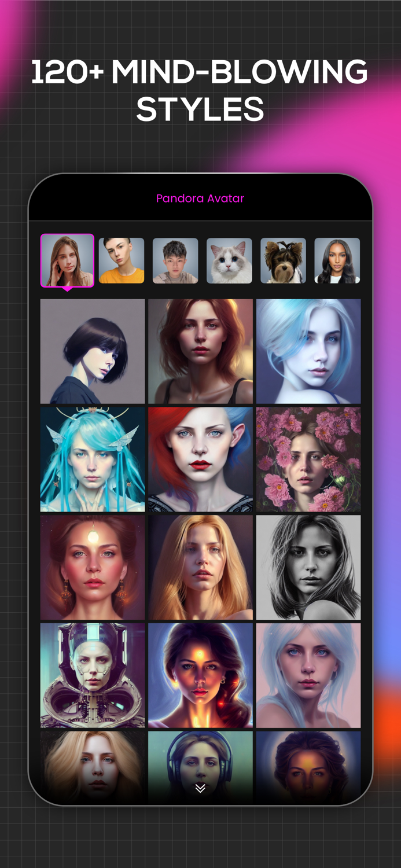Open the pale blue-haired avatar portrait
Image resolution: width=401 pixels, height=868 pixels.
(308, 351)
